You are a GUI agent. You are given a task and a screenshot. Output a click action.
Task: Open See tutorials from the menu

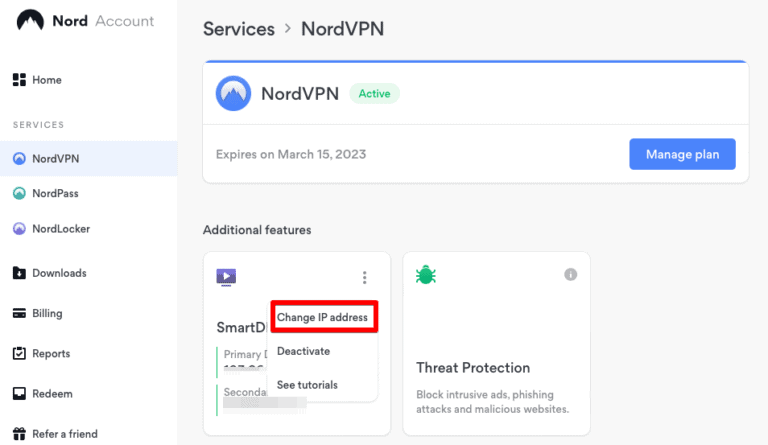307,385
